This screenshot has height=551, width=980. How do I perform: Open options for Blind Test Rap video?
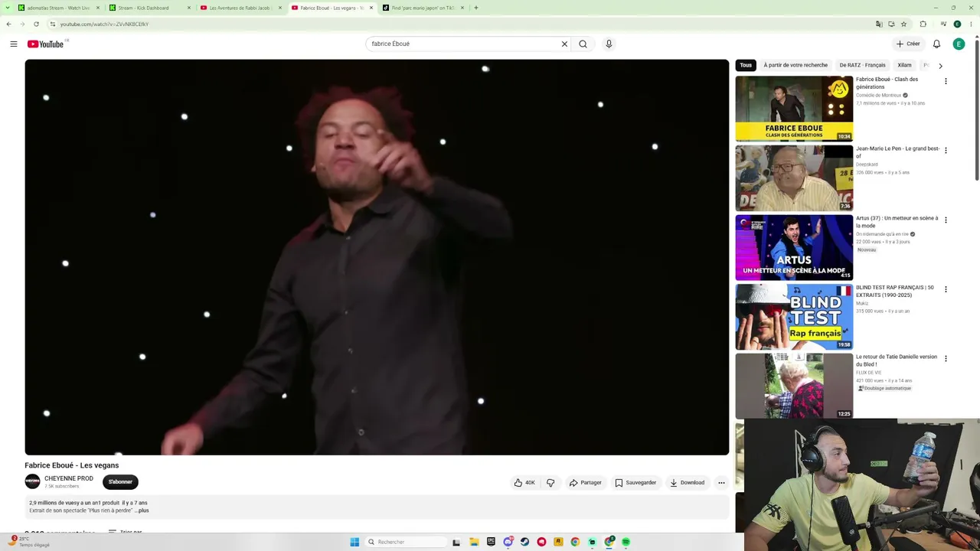(x=946, y=289)
